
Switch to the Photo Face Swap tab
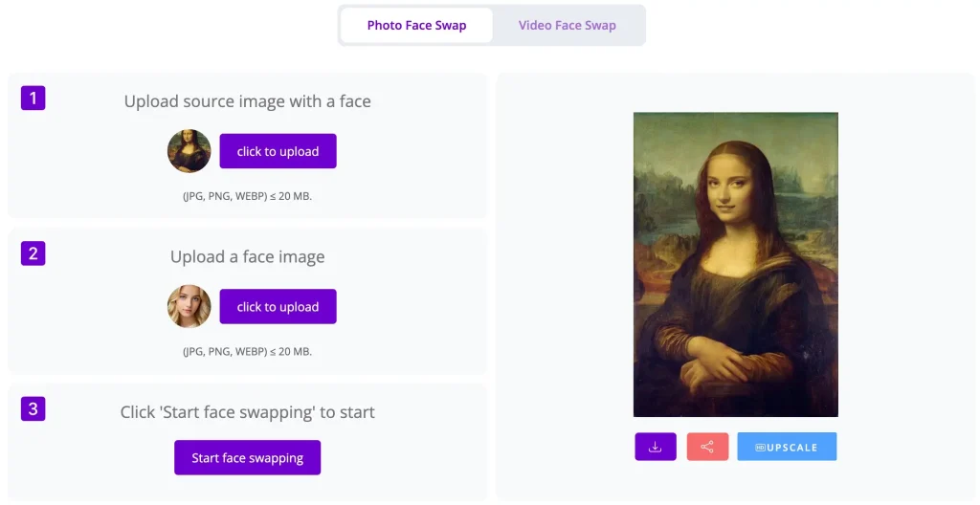pyautogui.click(x=416, y=25)
